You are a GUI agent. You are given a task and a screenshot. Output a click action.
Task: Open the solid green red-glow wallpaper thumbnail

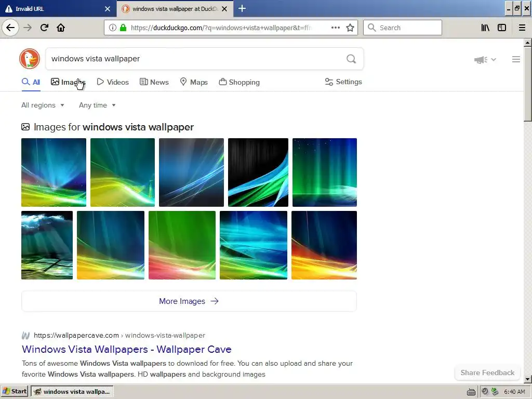182,245
